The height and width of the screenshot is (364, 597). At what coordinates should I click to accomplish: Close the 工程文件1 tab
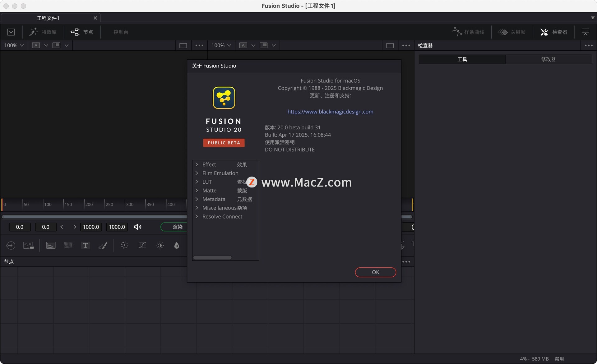95,18
